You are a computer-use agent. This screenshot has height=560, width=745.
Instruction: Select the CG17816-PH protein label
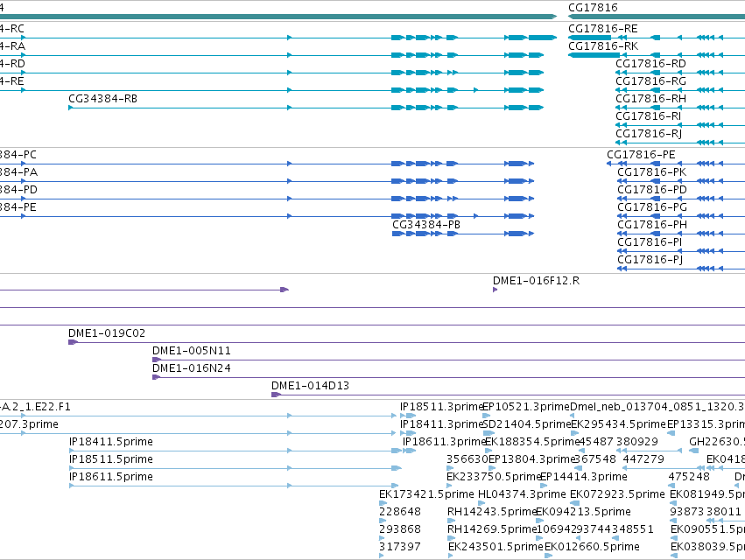pos(652,225)
